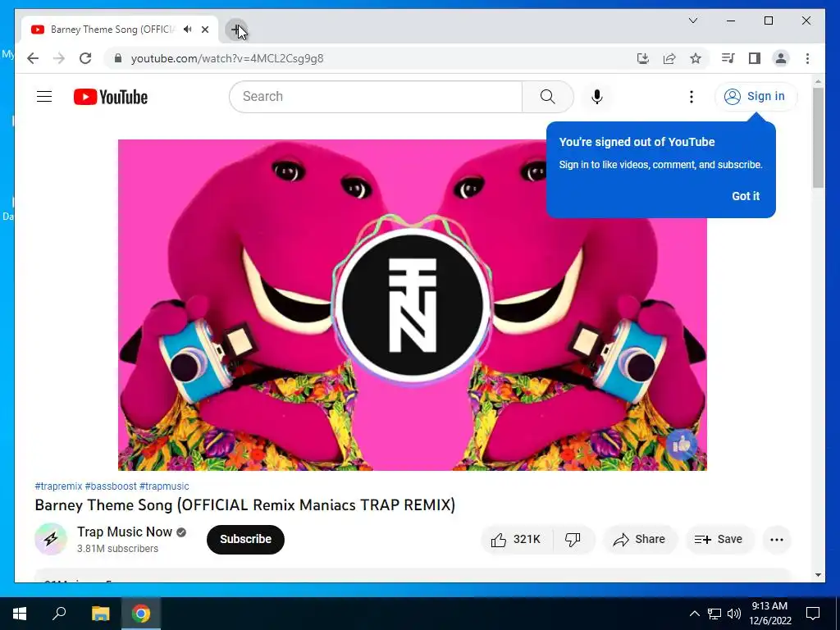Install app via the address bar download icon
This screenshot has height=630, width=840.
pyautogui.click(x=643, y=58)
